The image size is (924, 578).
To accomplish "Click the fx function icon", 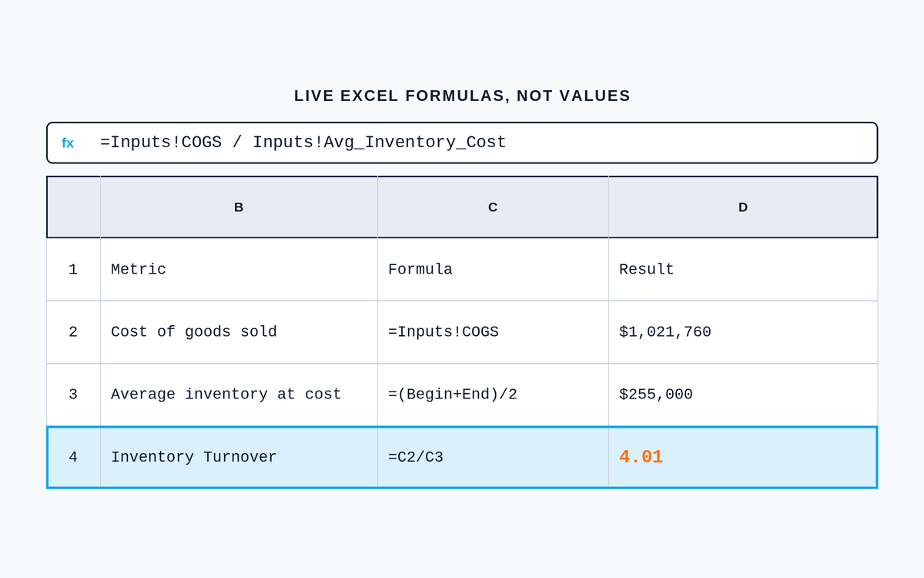I will coord(68,143).
